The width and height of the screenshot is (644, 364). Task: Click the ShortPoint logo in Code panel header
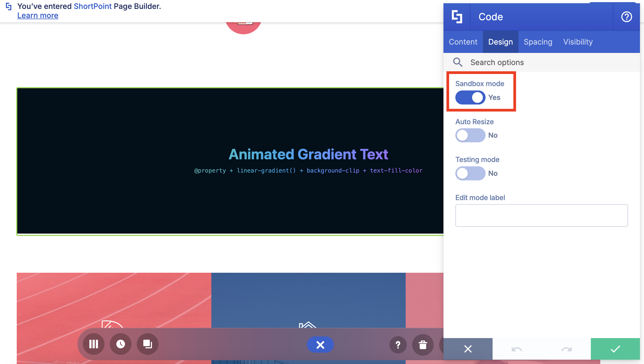457,17
